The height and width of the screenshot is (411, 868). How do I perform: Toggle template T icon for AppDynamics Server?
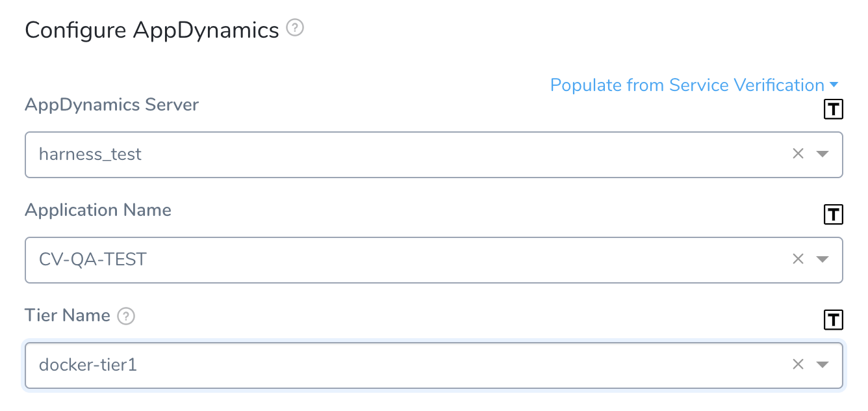[x=833, y=110]
